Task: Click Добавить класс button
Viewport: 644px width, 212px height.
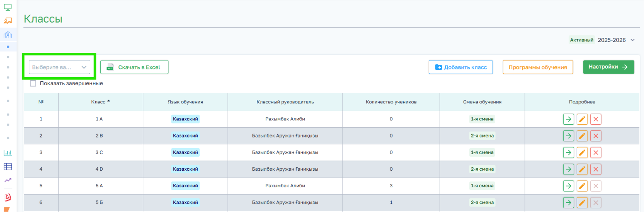Action: [461, 67]
